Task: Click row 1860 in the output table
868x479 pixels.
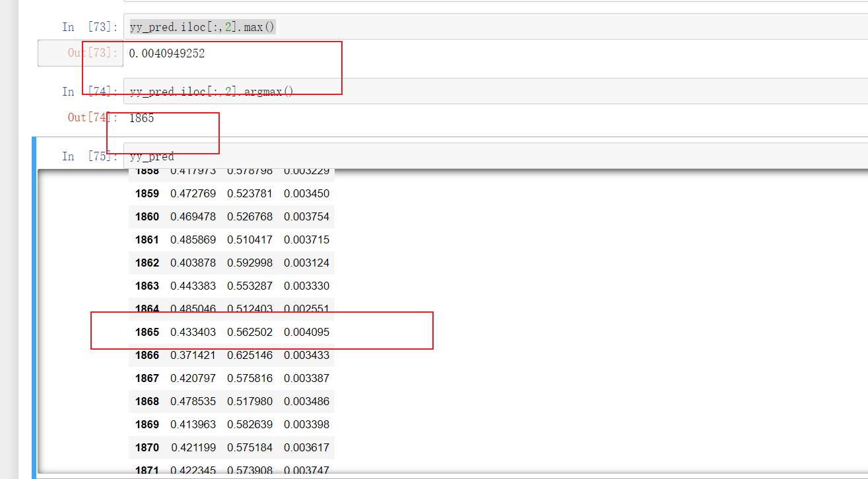Action: point(231,216)
